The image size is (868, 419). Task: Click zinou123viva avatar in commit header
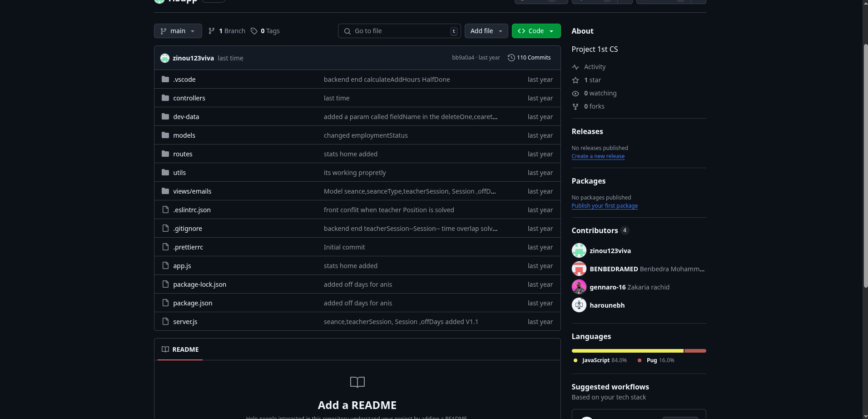click(165, 58)
